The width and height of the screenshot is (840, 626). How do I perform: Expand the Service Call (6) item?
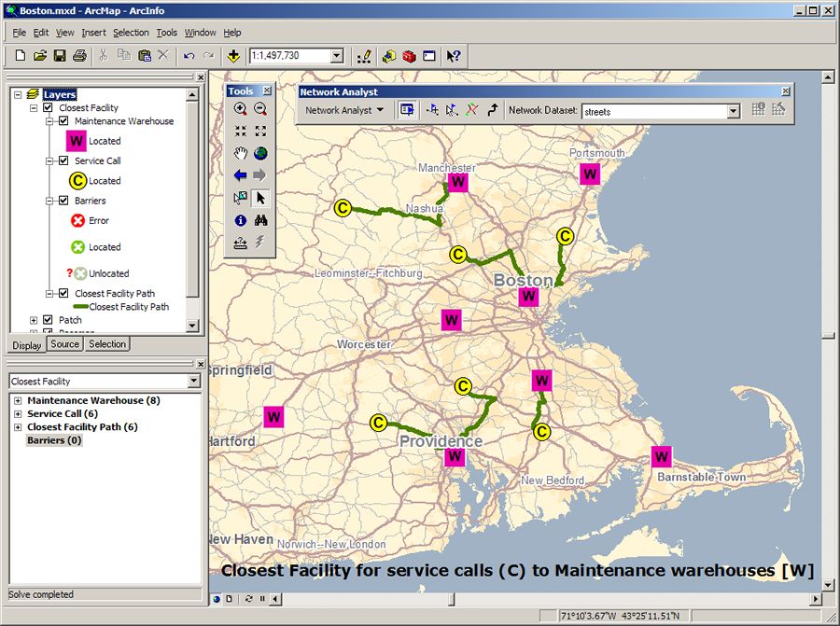click(x=18, y=413)
